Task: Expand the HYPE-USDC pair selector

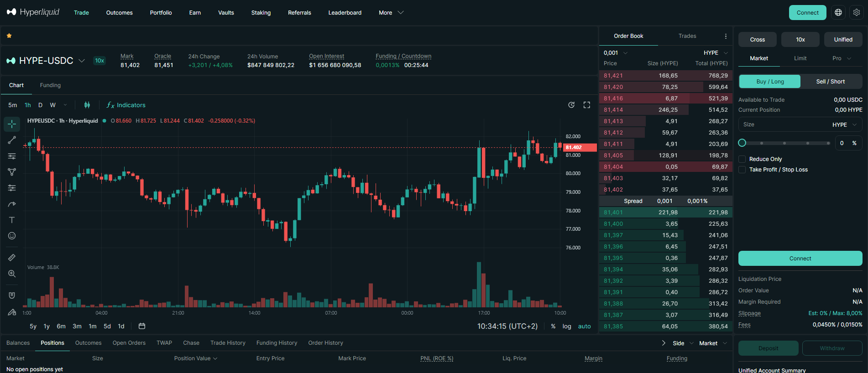Action: coord(46,61)
